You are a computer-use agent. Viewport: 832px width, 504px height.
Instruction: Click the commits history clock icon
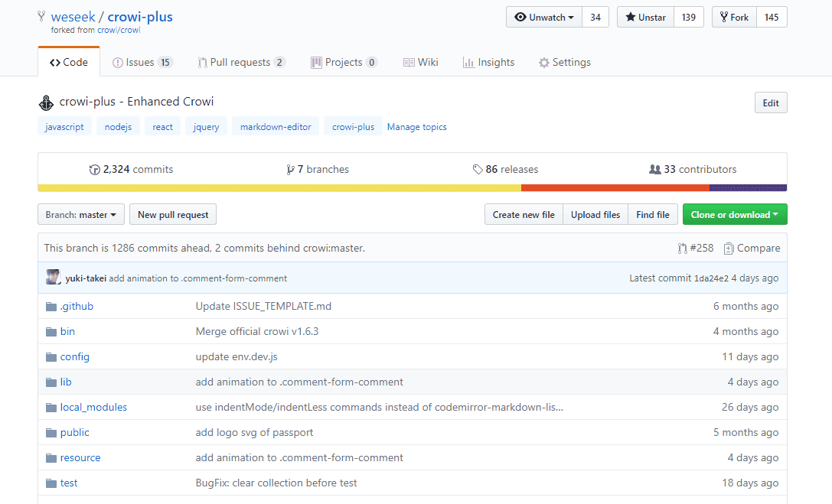click(95, 170)
